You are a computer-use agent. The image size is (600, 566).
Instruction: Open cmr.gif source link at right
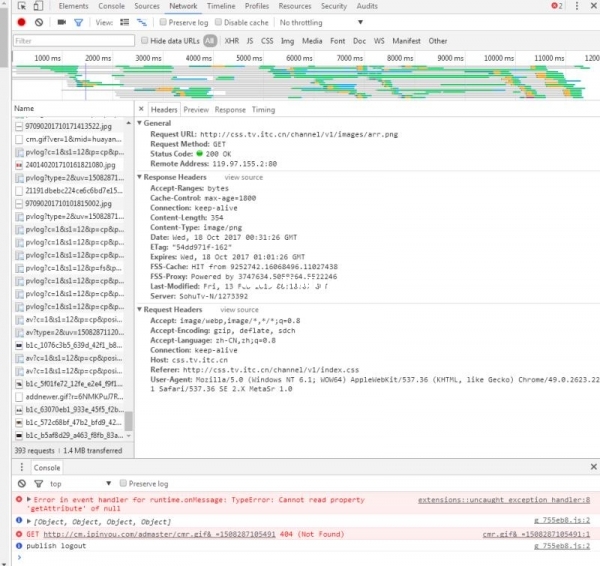(x=536, y=534)
